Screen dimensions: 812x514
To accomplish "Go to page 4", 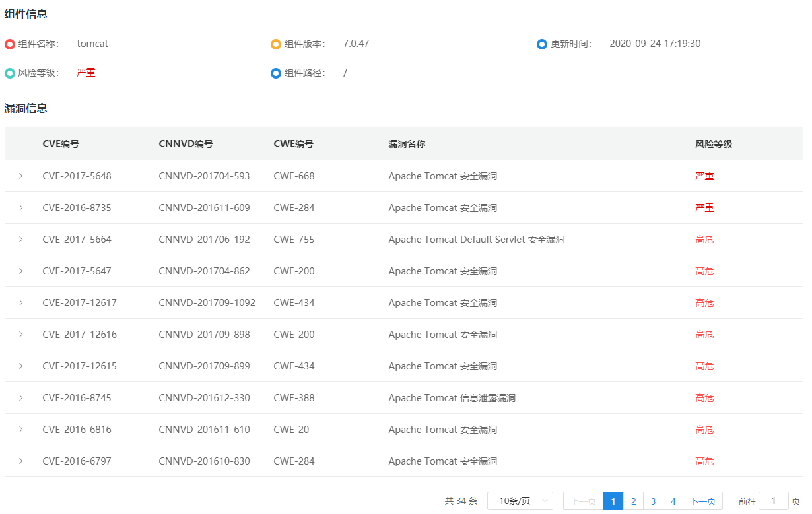I will (673, 501).
